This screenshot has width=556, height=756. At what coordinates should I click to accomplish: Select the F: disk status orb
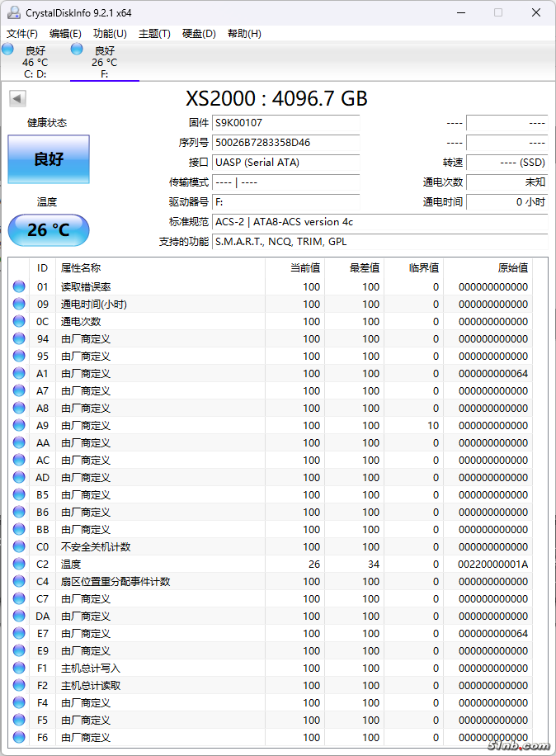[x=77, y=50]
